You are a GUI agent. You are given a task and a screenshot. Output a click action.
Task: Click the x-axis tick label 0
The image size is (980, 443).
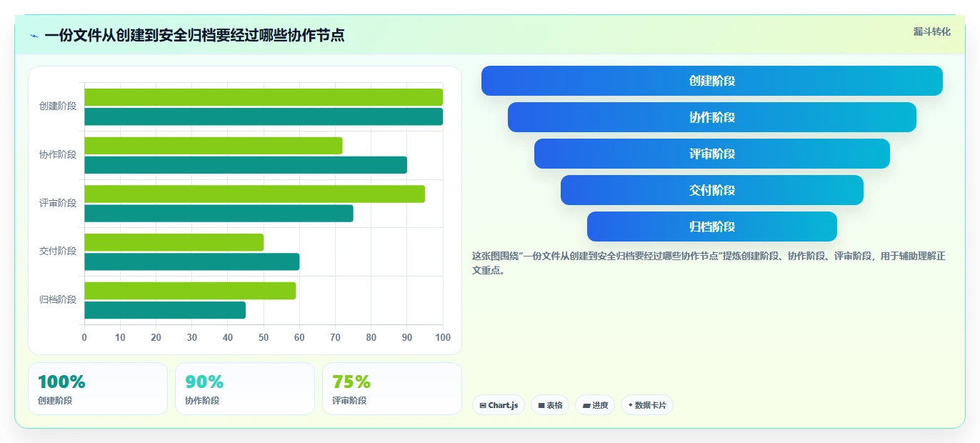click(x=84, y=337)
